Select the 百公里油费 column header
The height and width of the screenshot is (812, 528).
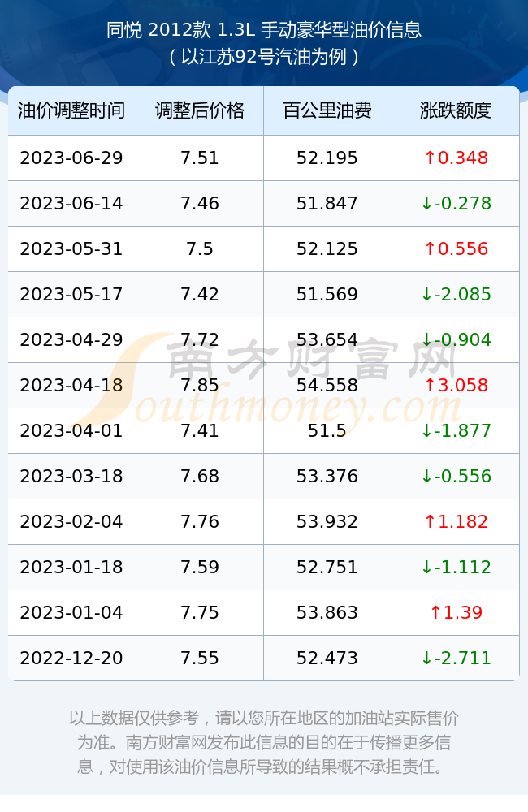coord(327,110)
